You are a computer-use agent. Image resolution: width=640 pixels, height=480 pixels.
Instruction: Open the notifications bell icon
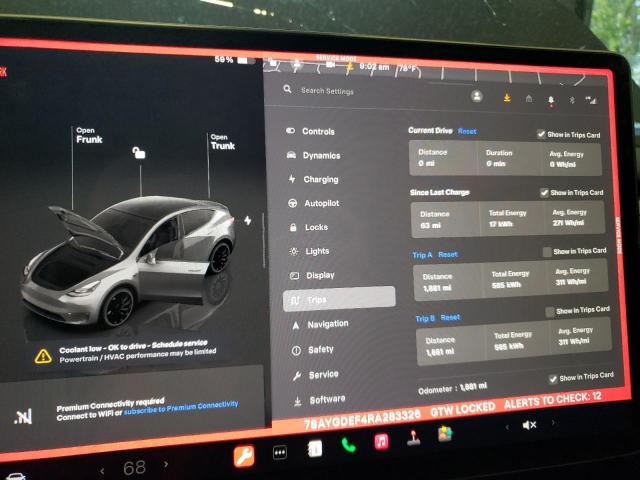point(551,100)
